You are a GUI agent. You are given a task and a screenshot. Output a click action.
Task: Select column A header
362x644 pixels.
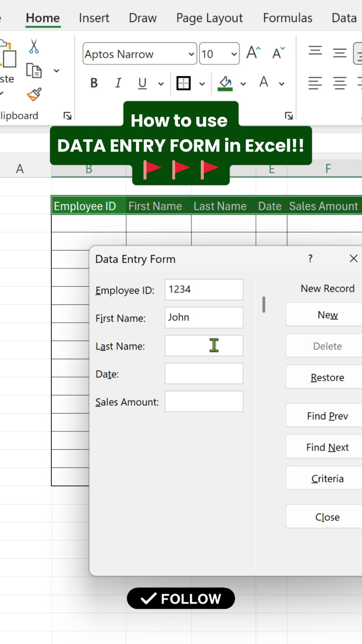click(x=20, y=168)
